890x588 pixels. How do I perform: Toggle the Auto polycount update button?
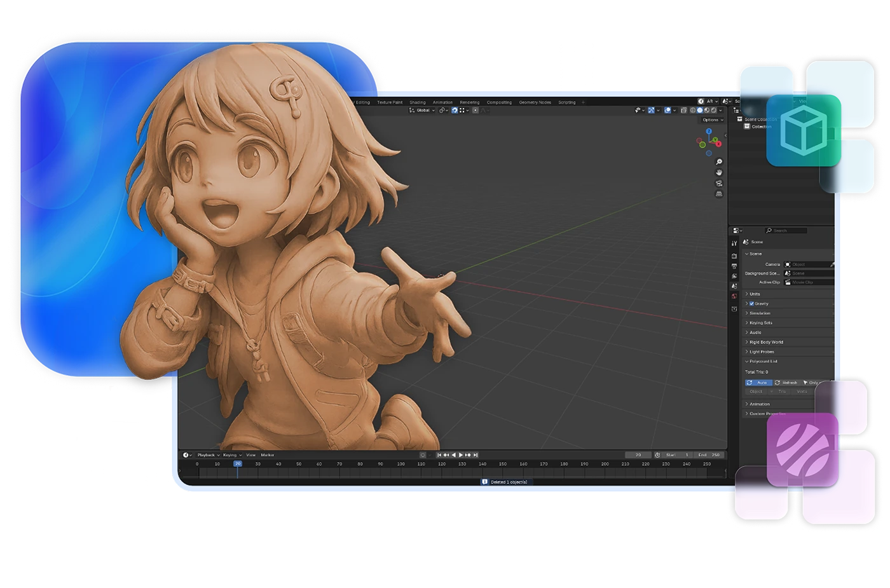click(x=758, y=383)
